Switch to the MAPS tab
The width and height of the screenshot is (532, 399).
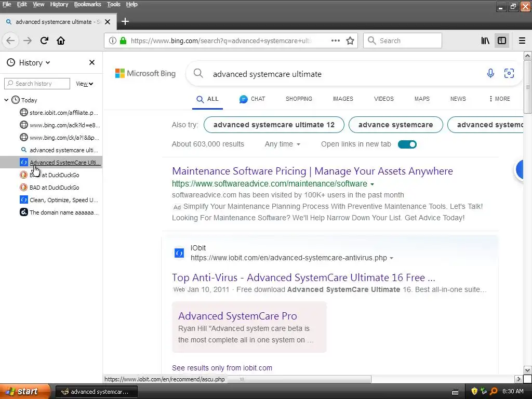click(422, 99)
